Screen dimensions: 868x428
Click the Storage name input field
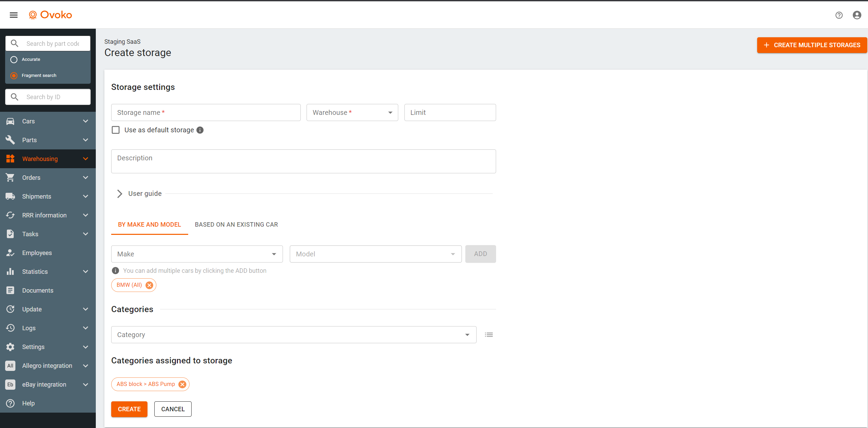point(206,112)
